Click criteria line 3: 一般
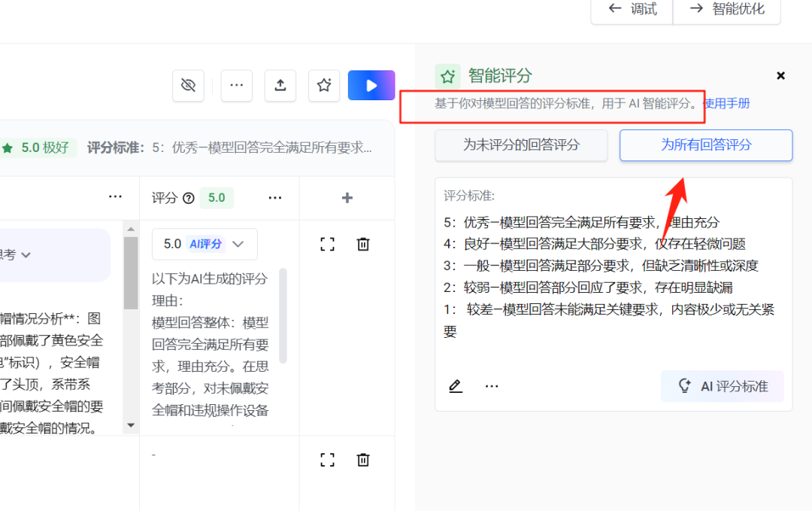Screen dimensions: 812x511 [601, 266]
